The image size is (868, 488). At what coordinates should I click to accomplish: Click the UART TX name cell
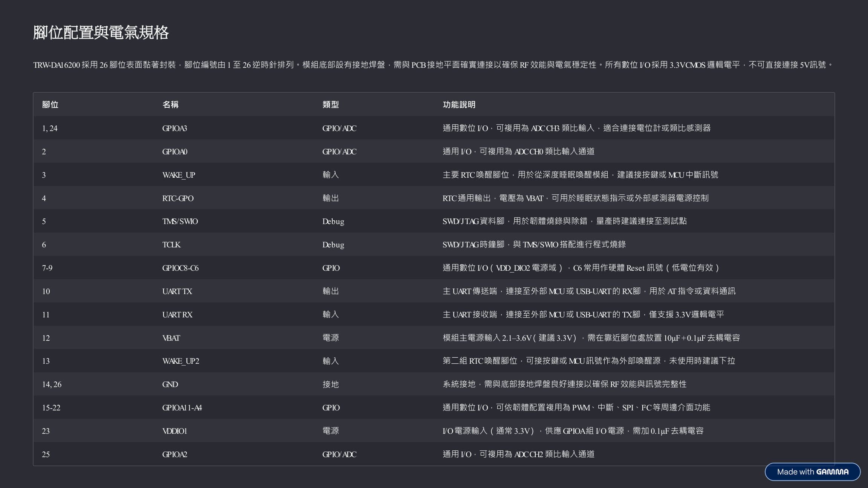177,291
